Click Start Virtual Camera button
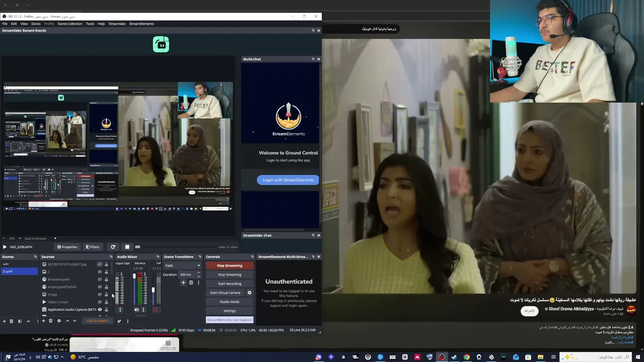Screen dimensions: 644x362 point(225,293)
